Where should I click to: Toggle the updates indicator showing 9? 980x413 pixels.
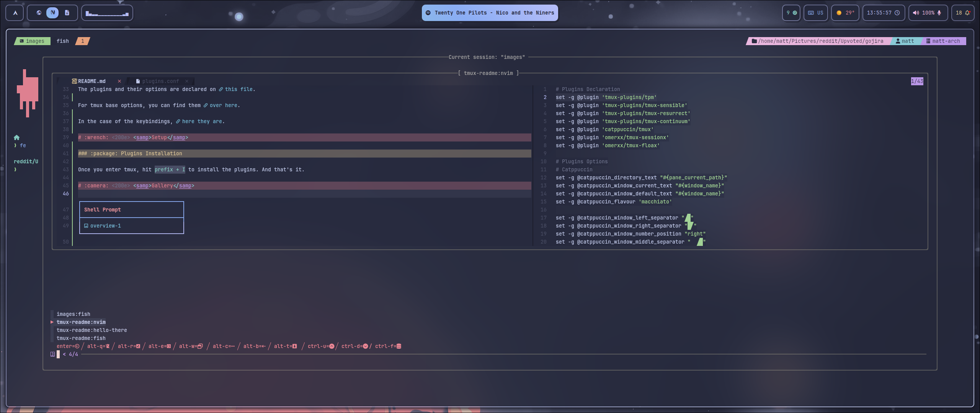coord(791,13)
